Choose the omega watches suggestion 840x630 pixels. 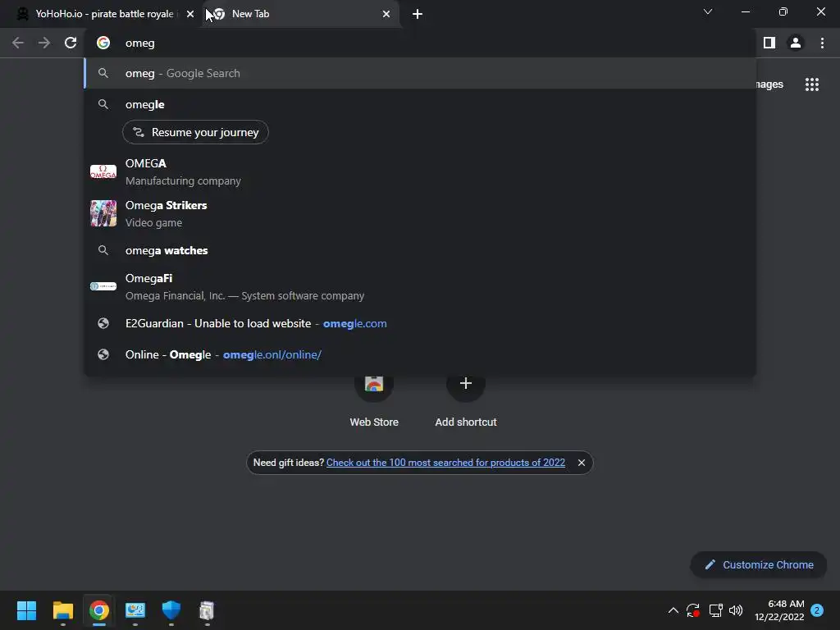click(420, 250)
